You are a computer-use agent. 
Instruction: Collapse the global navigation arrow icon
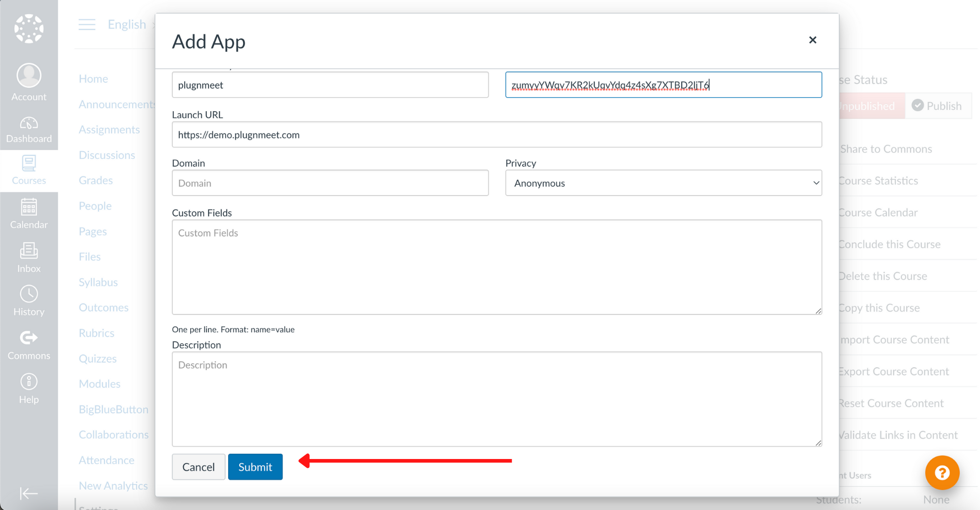click(29, 493)
